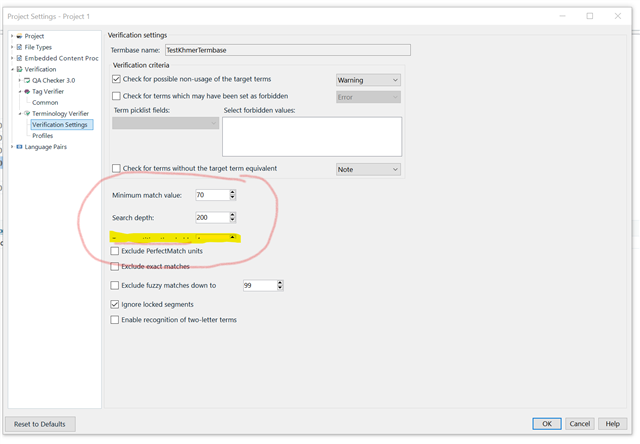Viewport: 640px width, 444px height.
Task: Toggle check for non-usage of target terms
Action: pos(116,79)
